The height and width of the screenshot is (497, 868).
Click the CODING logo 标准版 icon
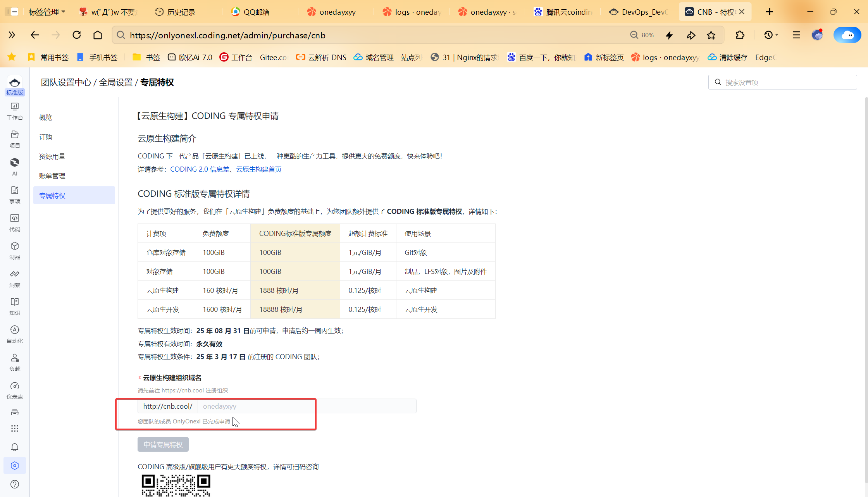coord(15,86)
